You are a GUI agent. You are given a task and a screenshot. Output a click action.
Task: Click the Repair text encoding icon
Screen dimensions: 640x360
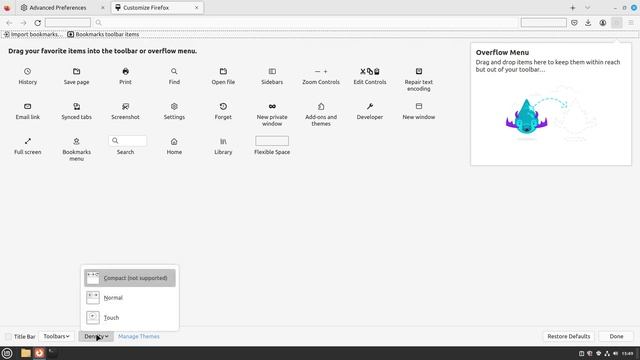point(419,71)
